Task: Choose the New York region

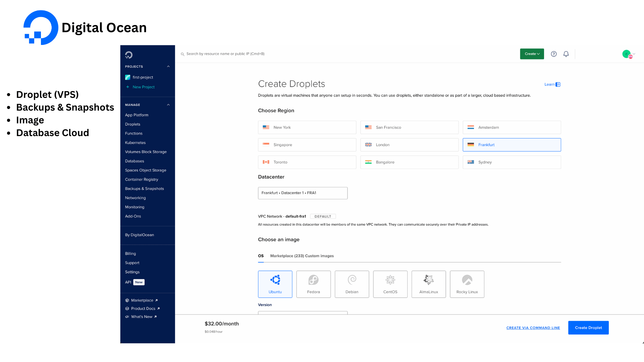Action: pyautogui.click(x=307, y=127)
